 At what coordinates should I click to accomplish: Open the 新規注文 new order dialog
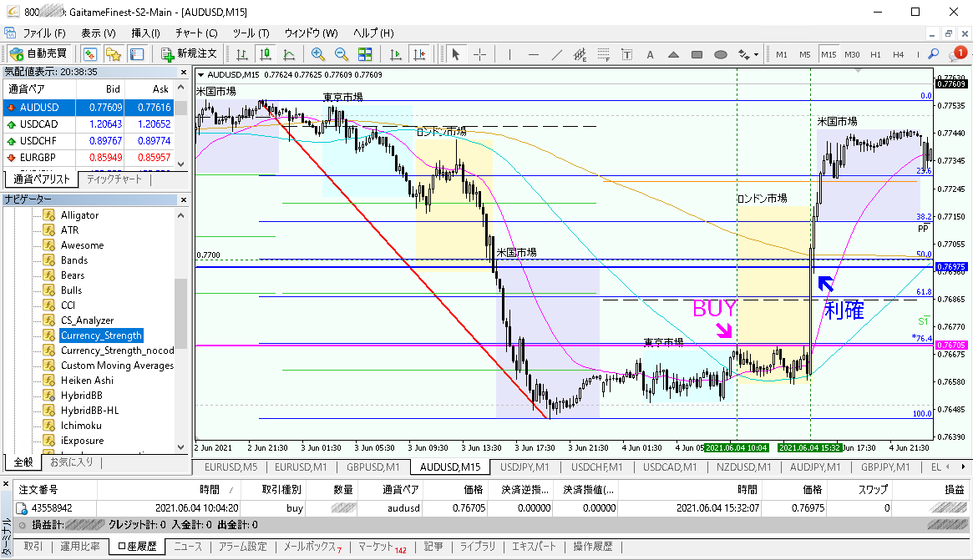(190, 54)
